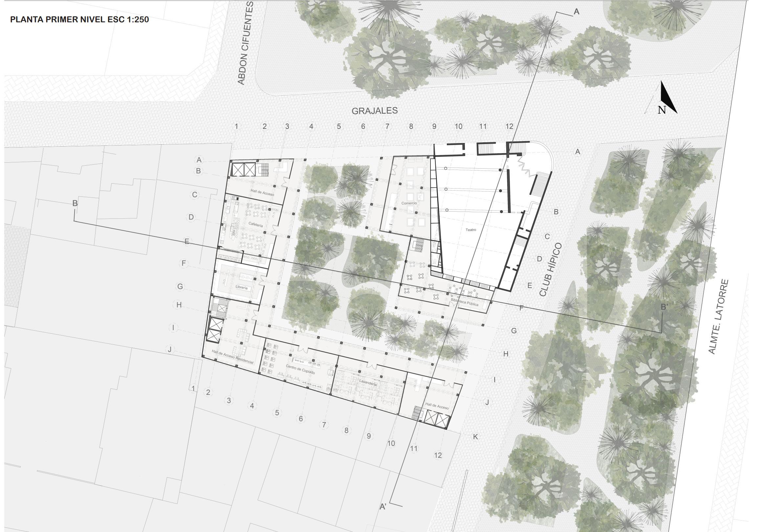
Task: Click section marker A' at bottom
Action: (x=383, y=506)
